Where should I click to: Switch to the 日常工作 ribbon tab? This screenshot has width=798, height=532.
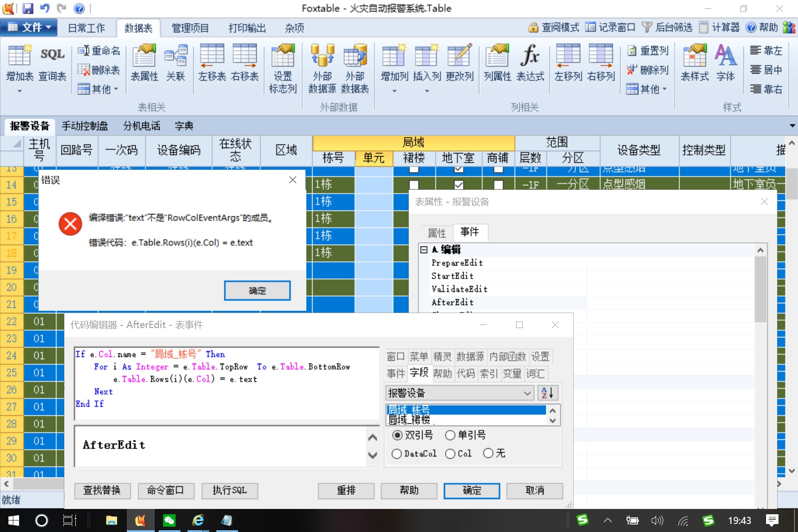(86, 28)
